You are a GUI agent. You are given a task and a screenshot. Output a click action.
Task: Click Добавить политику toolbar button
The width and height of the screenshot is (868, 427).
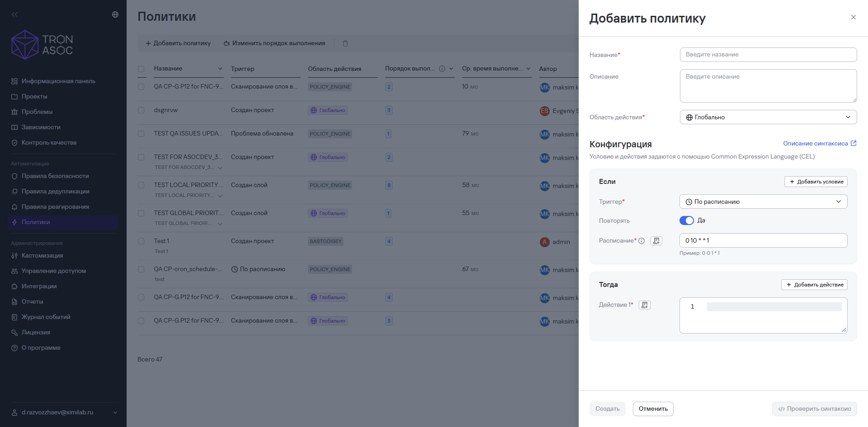tap(178, 43)
